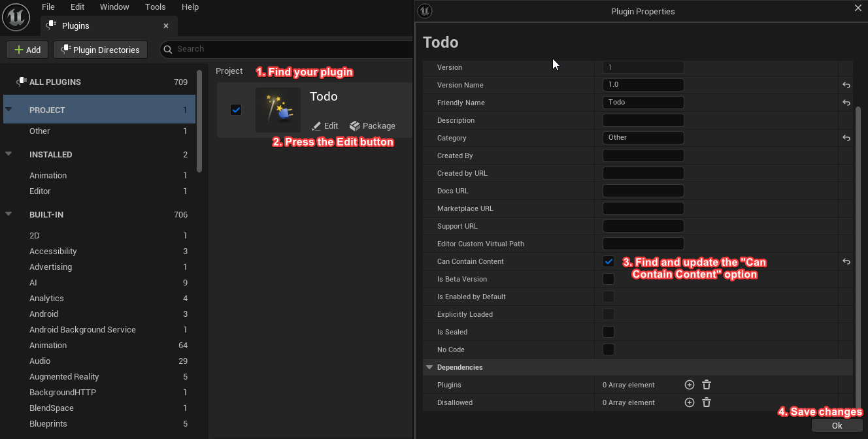Click the Description input field
The width and height of the screenshot is (868, 439).
(x=643, y=120)
